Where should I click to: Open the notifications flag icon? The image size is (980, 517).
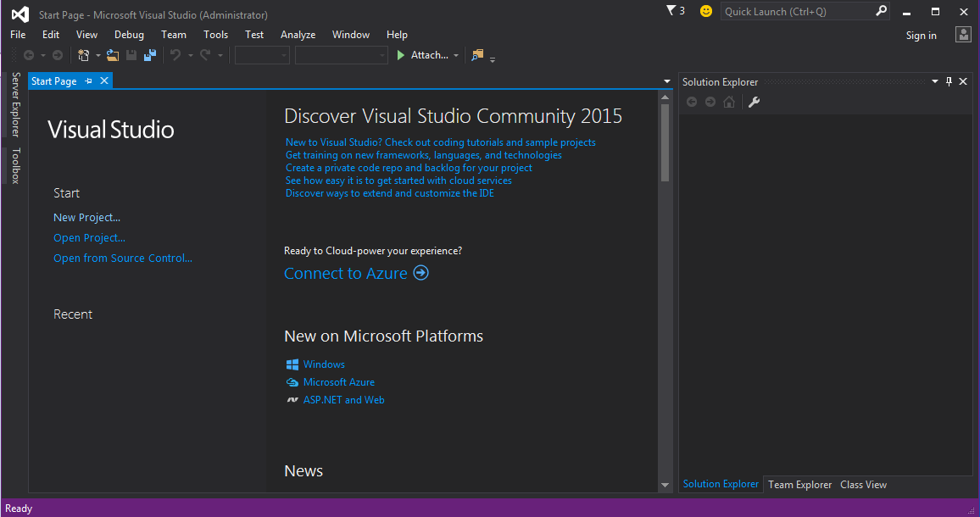[672, 11]
